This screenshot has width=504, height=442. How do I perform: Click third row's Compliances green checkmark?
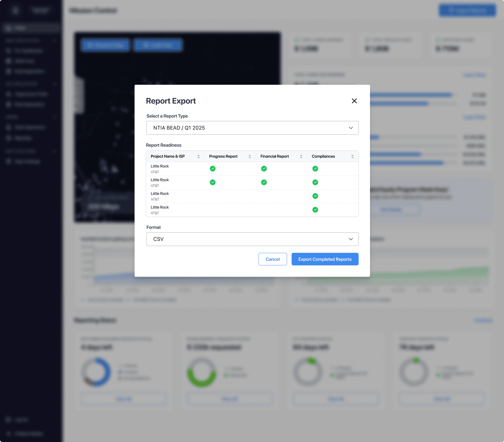pos(315,196)
